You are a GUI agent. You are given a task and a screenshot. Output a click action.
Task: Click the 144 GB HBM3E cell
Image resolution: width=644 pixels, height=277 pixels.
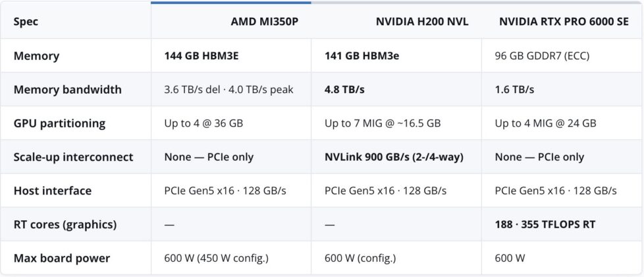[201, 55]
